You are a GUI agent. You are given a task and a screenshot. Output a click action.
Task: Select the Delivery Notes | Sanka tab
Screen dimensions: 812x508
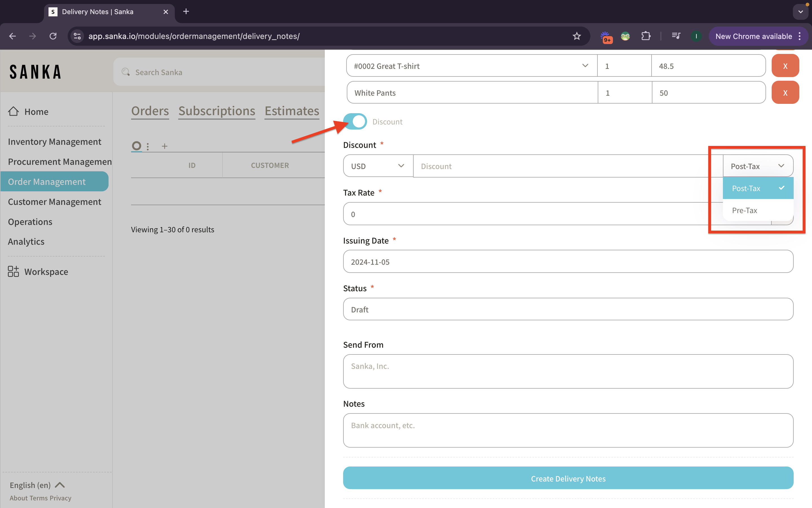[109, 12]
